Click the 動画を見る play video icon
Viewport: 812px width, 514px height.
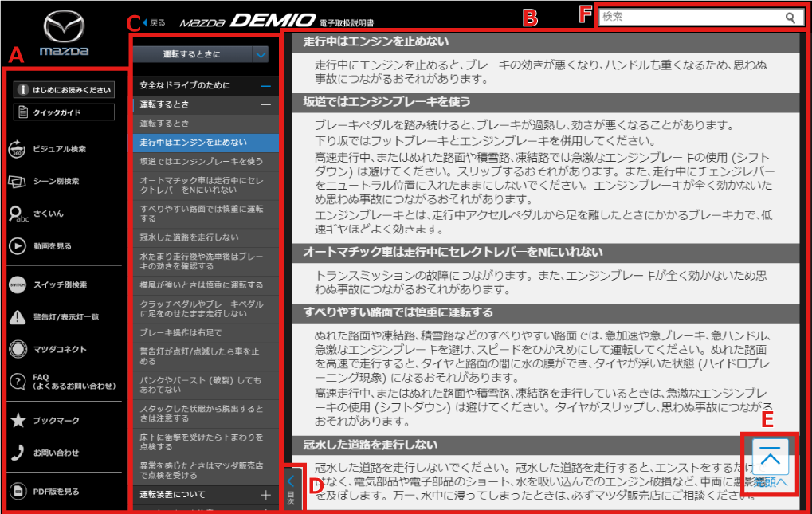click(18, 246)
